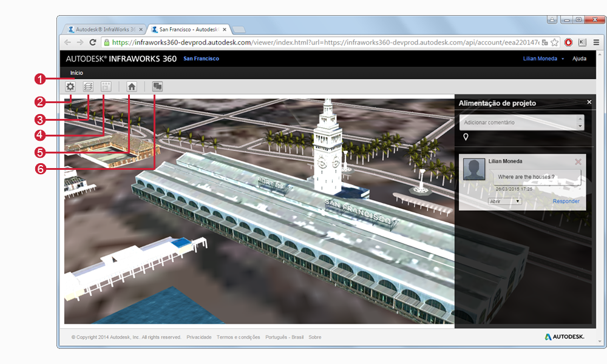Click the clock tower in 3D view
The image size is (607, 364).
328,147
